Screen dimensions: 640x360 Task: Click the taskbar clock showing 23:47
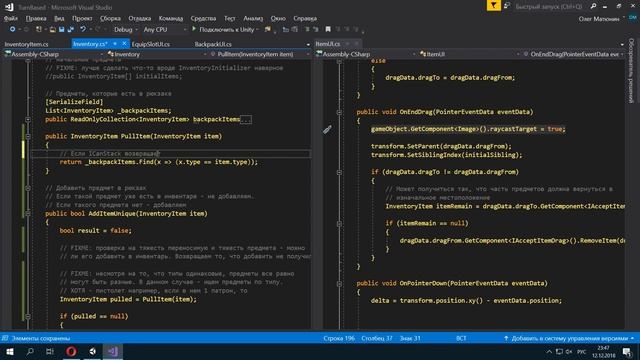[x=604, y=352]
